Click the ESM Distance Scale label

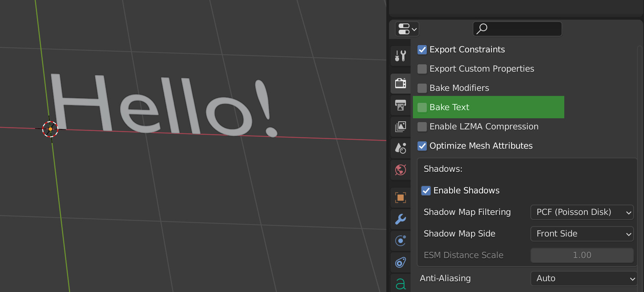(463, 255)
